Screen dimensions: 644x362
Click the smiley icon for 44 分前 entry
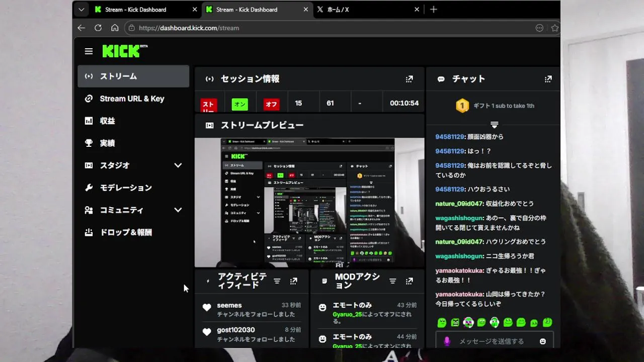pos(323,339)
